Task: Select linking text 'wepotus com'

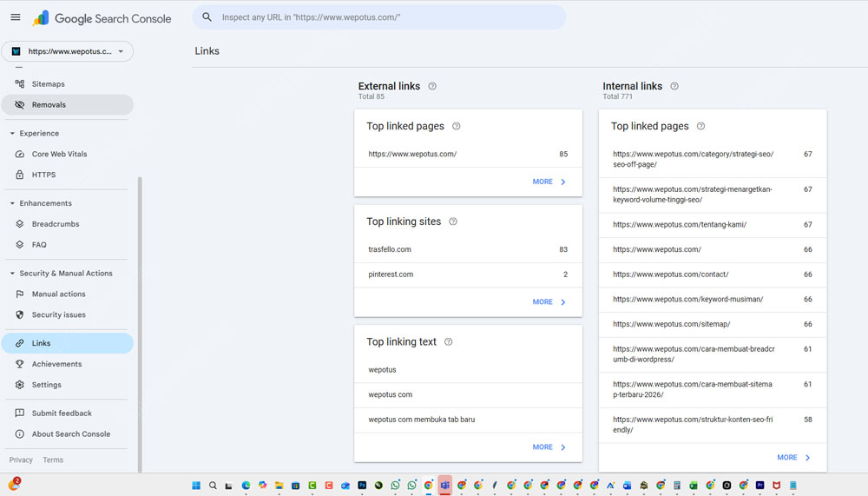Action: tap(469, 394)
